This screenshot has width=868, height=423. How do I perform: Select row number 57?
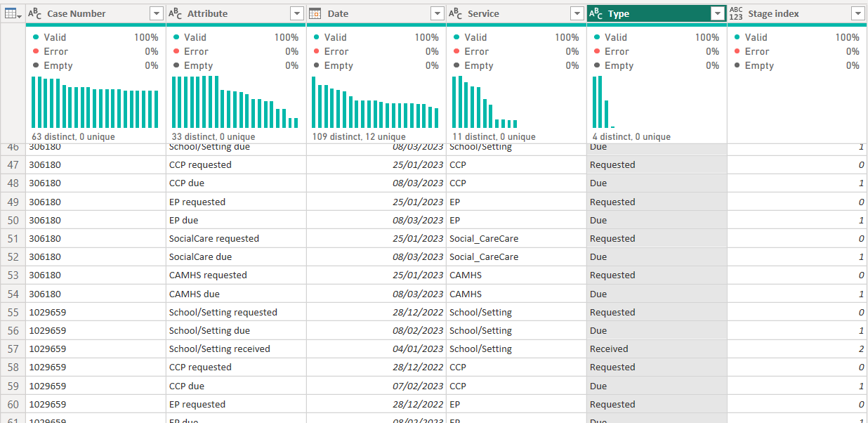tap(13, 349)
